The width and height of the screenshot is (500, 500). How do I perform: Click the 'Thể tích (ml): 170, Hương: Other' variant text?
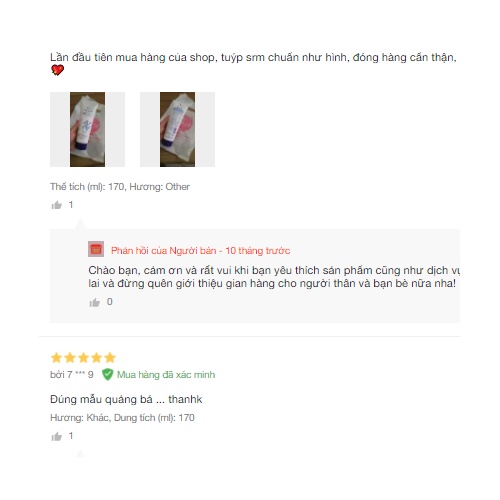120,187
